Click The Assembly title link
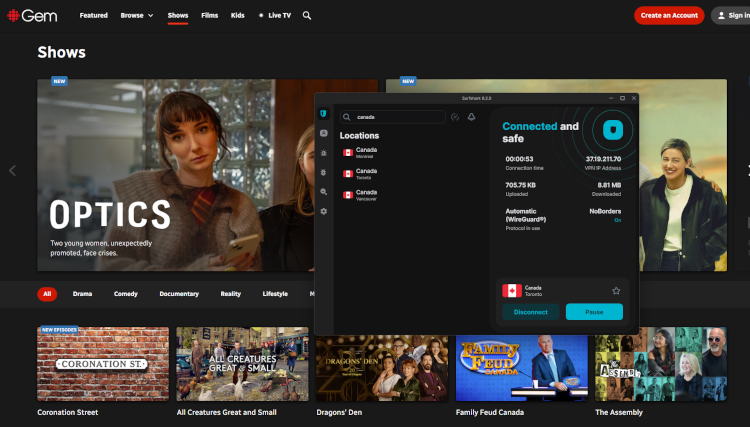The image size is (750, 427). tap(619, 412)
